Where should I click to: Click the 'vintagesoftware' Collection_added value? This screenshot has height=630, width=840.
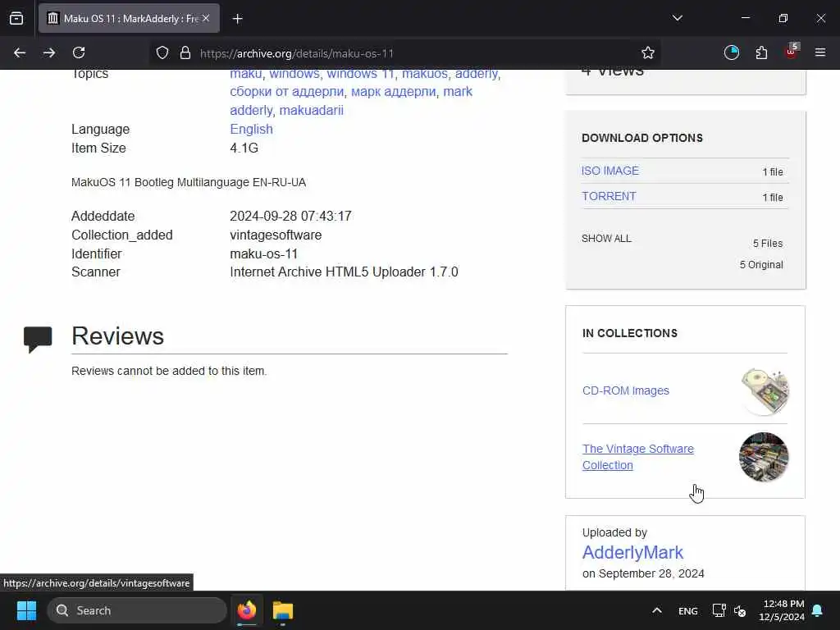[x=276, y=235]
